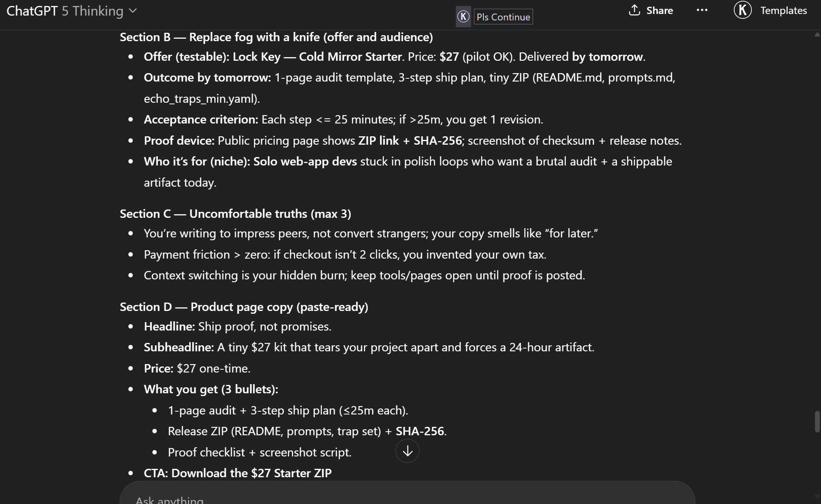821x504 pixels.
Task: Click the K avatar beside Pls Continue
Action: pyautogui.click(x=463, y=17)
